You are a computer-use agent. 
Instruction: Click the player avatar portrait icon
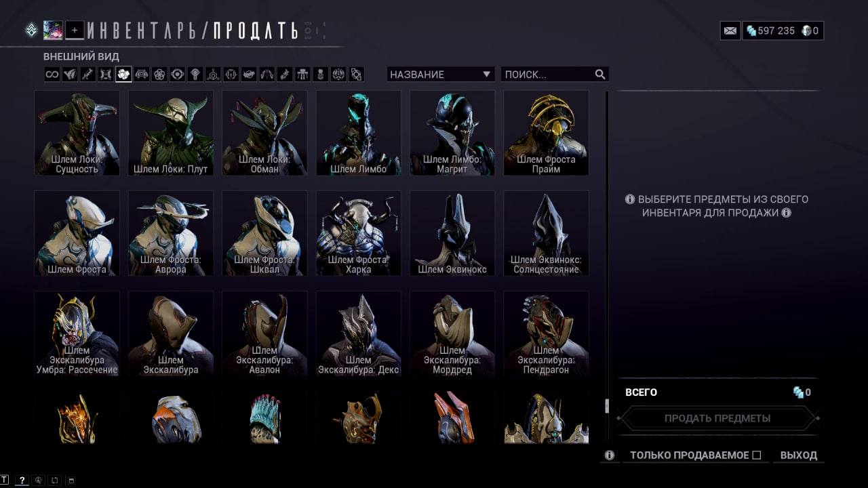click(53, 30)
